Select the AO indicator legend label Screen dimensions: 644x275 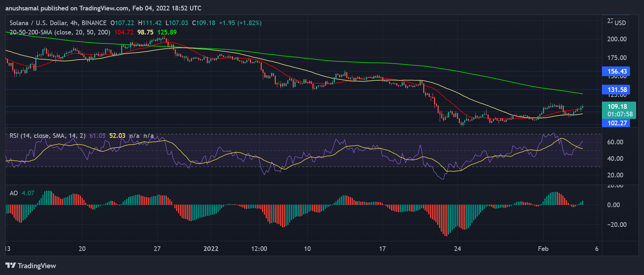click(x=14, y=193)
